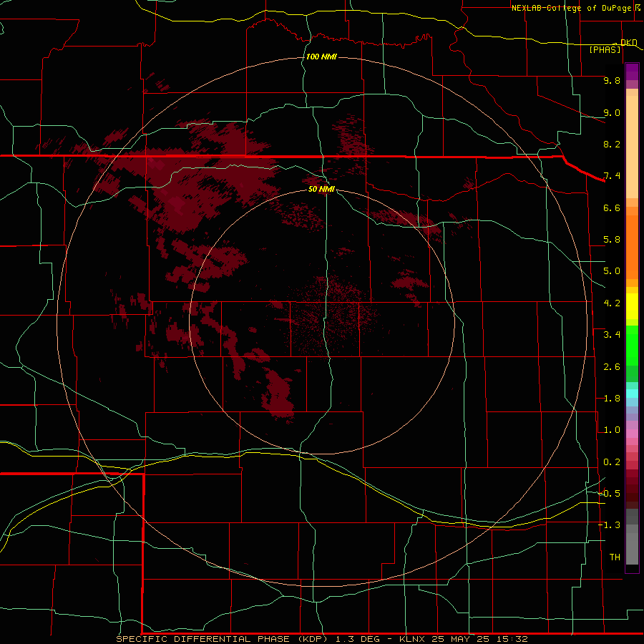Image resolution: width=644 pixels, height=644 pixels.
Task: Click the 5.8 value on the color scale
Action: click(612, 240)
